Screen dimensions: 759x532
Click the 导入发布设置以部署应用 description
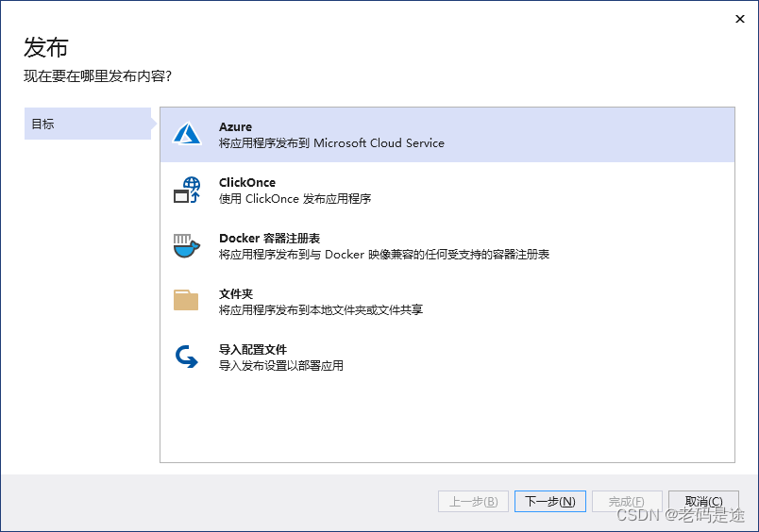click(x=281, y=366)
